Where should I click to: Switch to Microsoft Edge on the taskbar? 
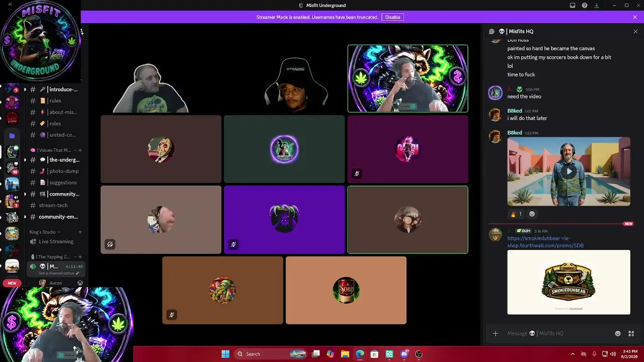[360, 354]
